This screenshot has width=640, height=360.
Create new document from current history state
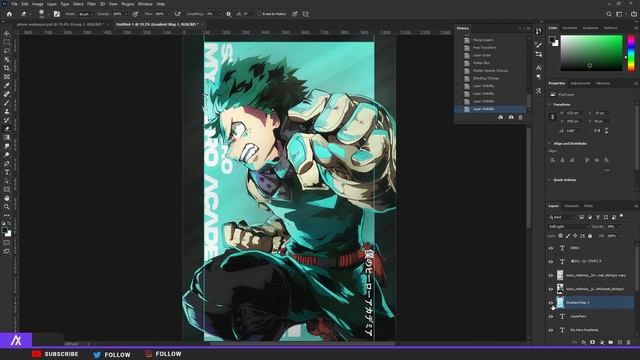click(501, 117)
